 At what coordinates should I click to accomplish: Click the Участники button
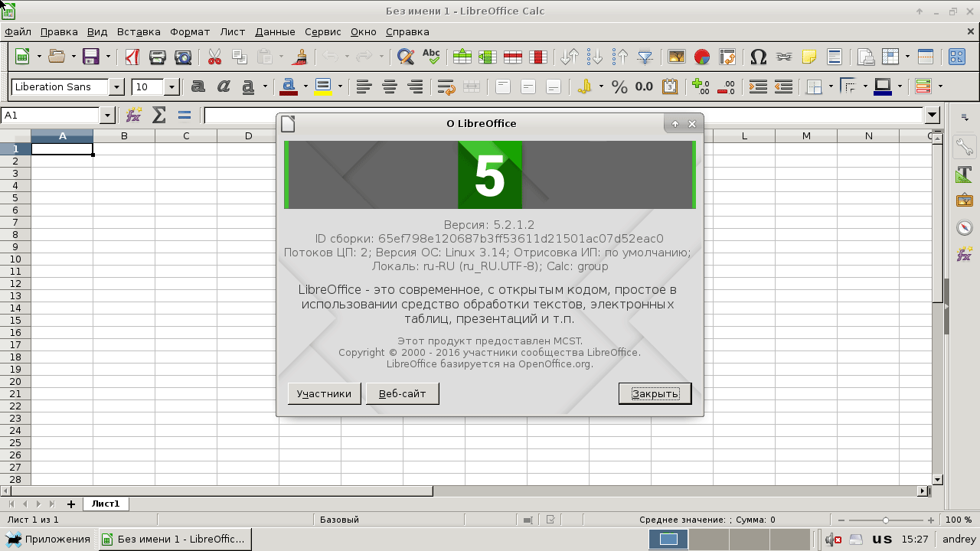pos(324,393)
